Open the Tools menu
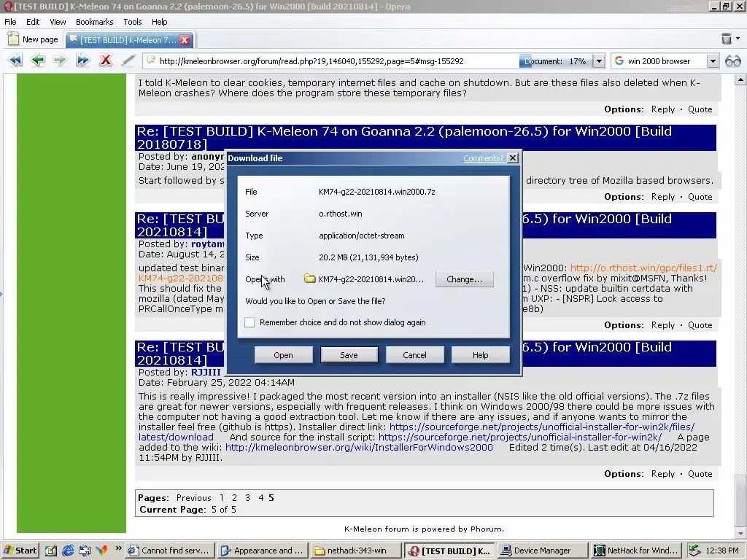The height and width of the screenshot is (560, 747). pos(133,22)
